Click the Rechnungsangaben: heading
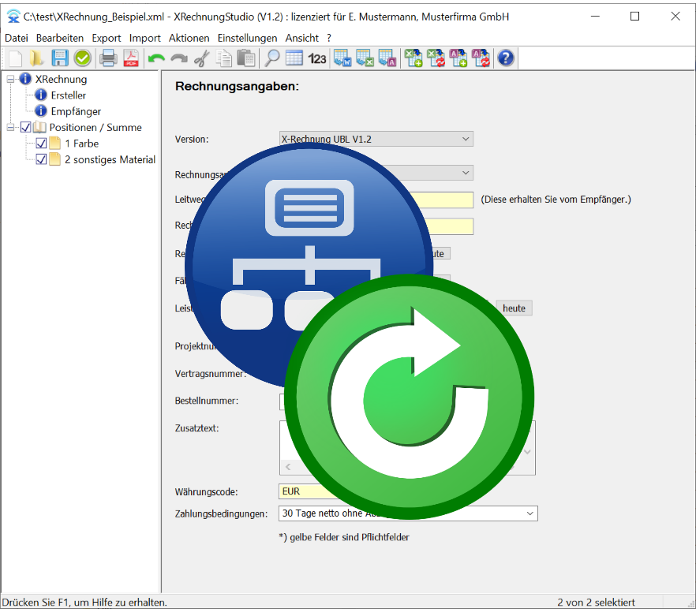This screenshot has height=616, width=696. [237, 86]
